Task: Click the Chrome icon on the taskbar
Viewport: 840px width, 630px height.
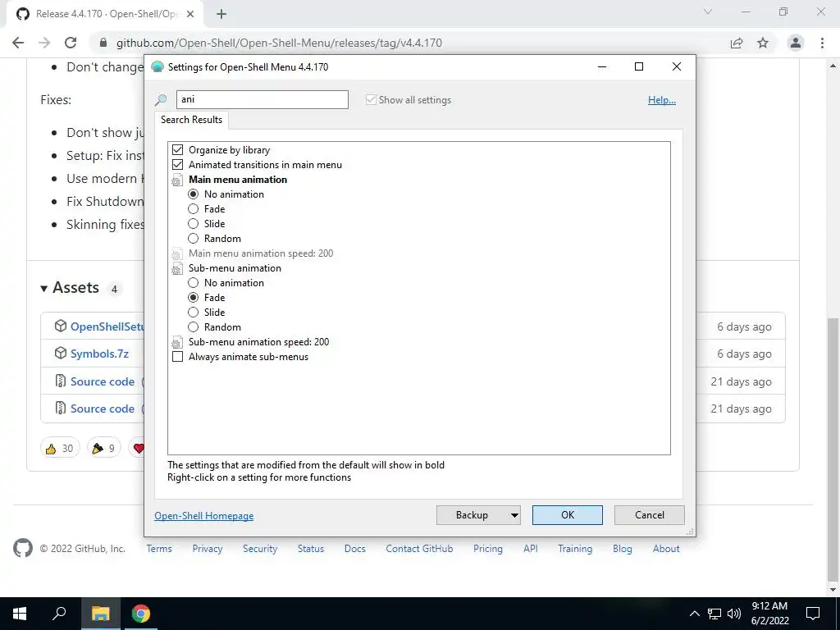Action: coord(141,614)
